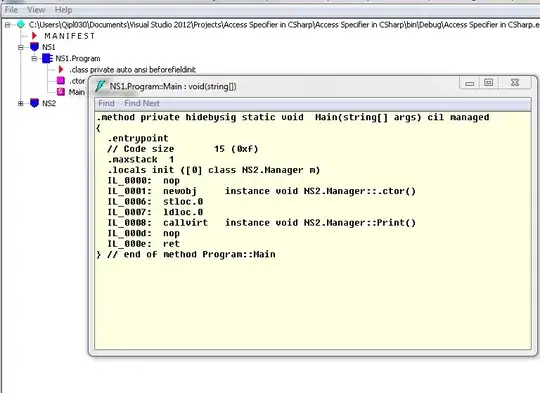Viewport: 540px width, 393px height.
Task: Click the IL window title pen icon
Action: [100, 86]
